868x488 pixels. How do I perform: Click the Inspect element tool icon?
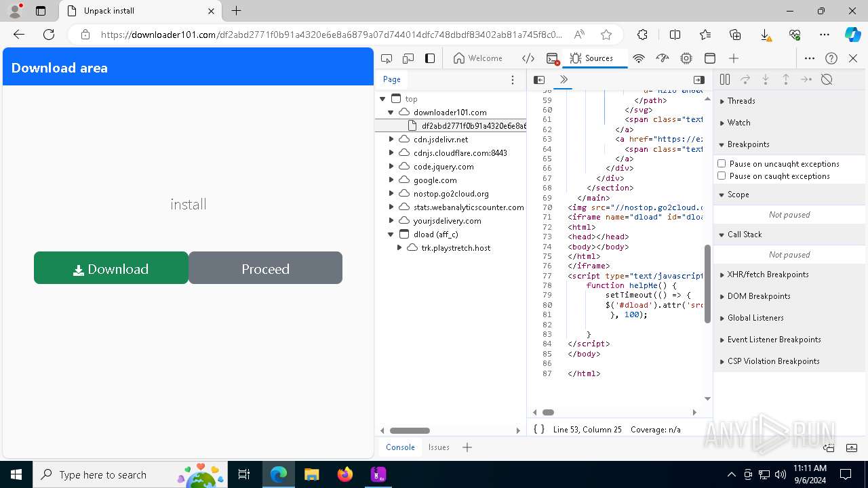point(387,58)
